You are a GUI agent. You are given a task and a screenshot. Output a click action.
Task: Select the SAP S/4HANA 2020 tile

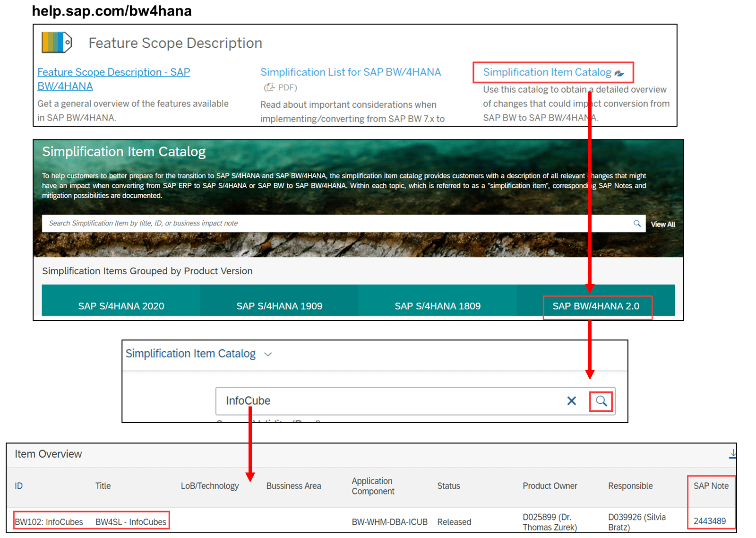click(121, 301)
